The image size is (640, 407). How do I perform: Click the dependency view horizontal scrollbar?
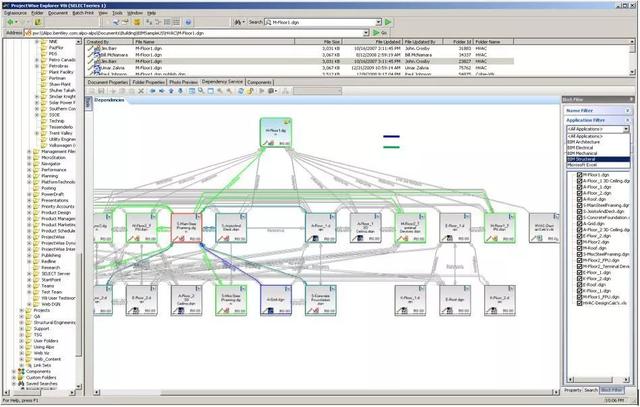click(327, 393)
